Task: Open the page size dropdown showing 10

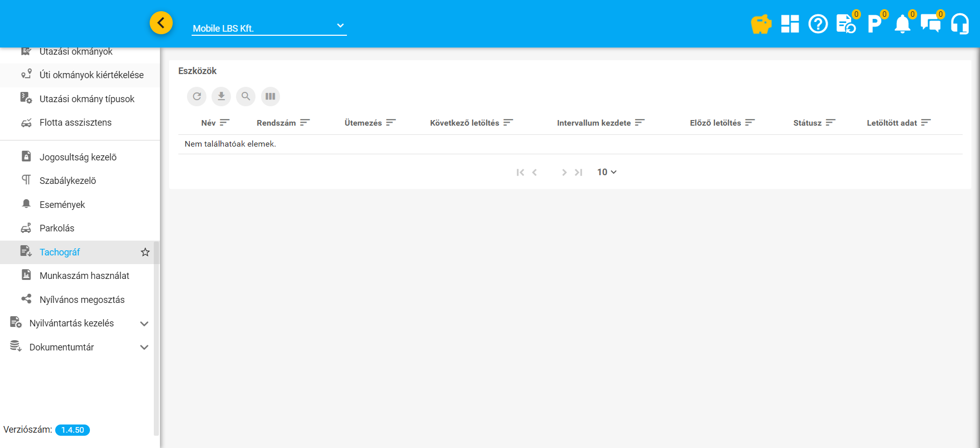Action: 606,172
